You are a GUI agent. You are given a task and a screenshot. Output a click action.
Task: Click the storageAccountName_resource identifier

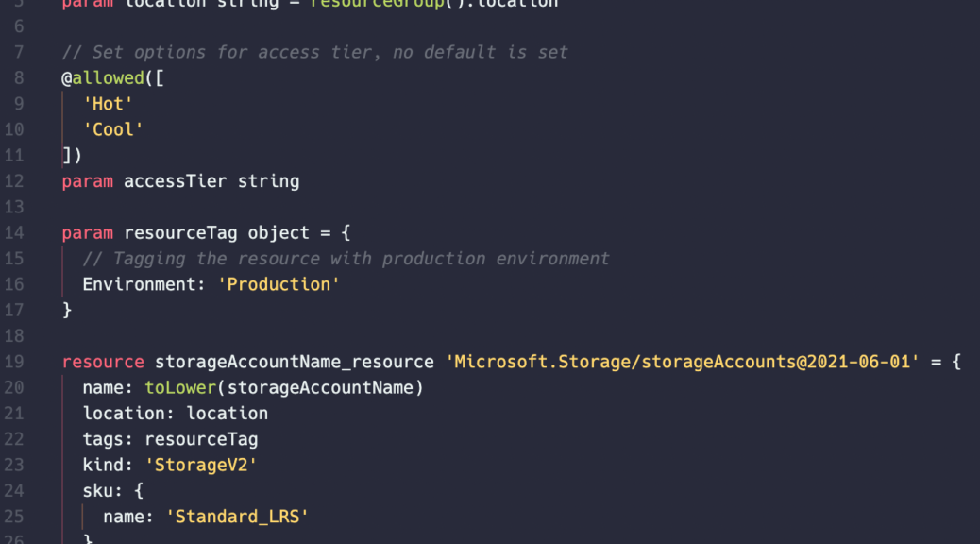pos(295,362)
